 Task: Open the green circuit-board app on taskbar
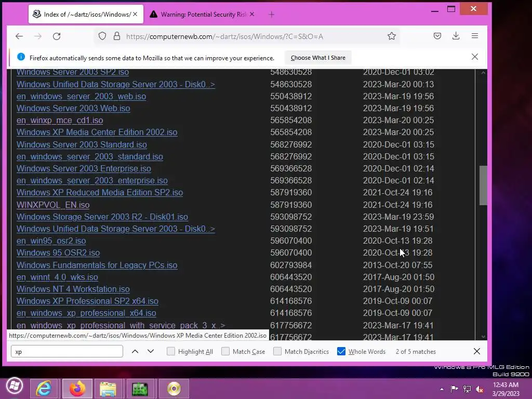click(140, 388)
